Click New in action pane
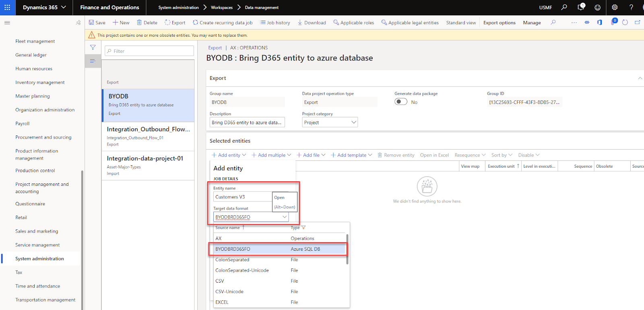 [121, 23]
